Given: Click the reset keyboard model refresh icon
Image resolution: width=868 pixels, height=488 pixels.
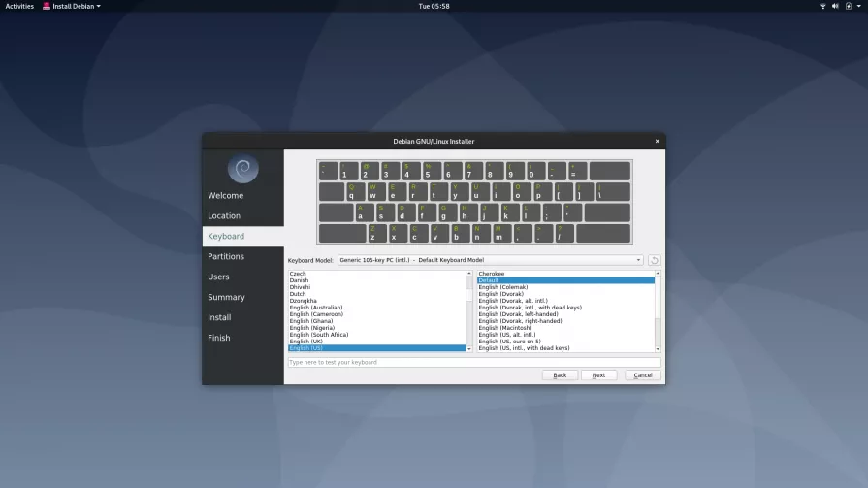Looking at the screenshot, I should click(654, 260).
